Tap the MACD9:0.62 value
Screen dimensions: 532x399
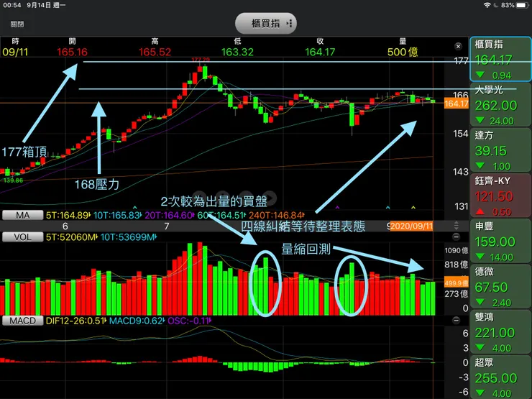pyautogui.click(x=137, y=321)
